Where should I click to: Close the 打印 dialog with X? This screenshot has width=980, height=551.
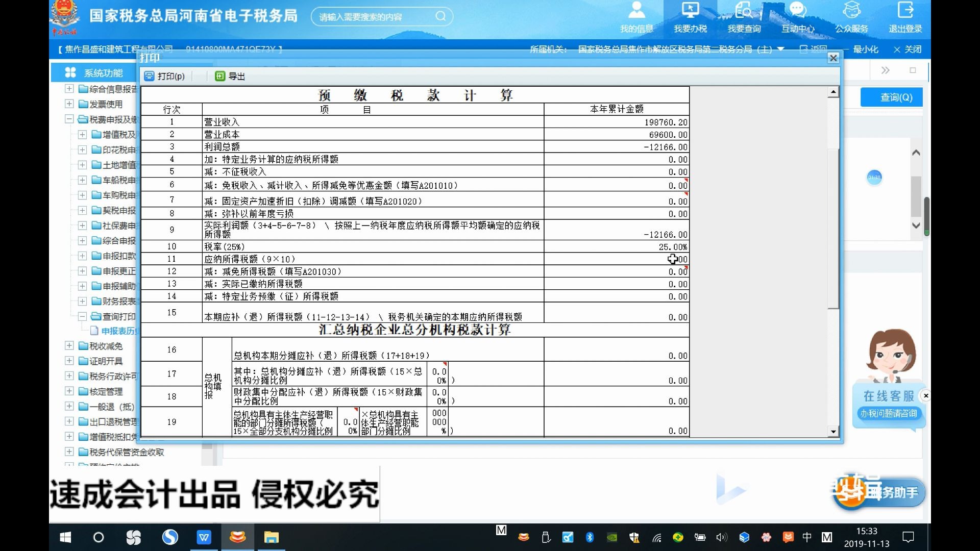point(833,58)
